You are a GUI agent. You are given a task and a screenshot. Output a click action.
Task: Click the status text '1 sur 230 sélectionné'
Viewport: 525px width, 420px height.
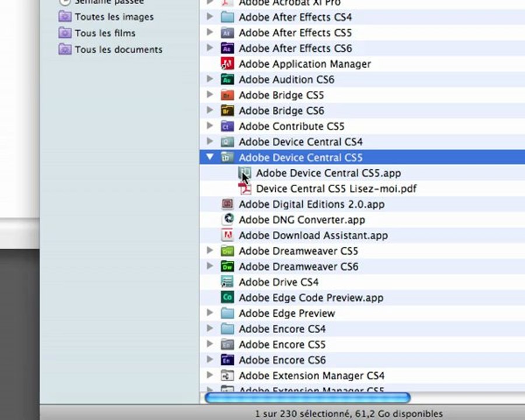coord(302,414)
